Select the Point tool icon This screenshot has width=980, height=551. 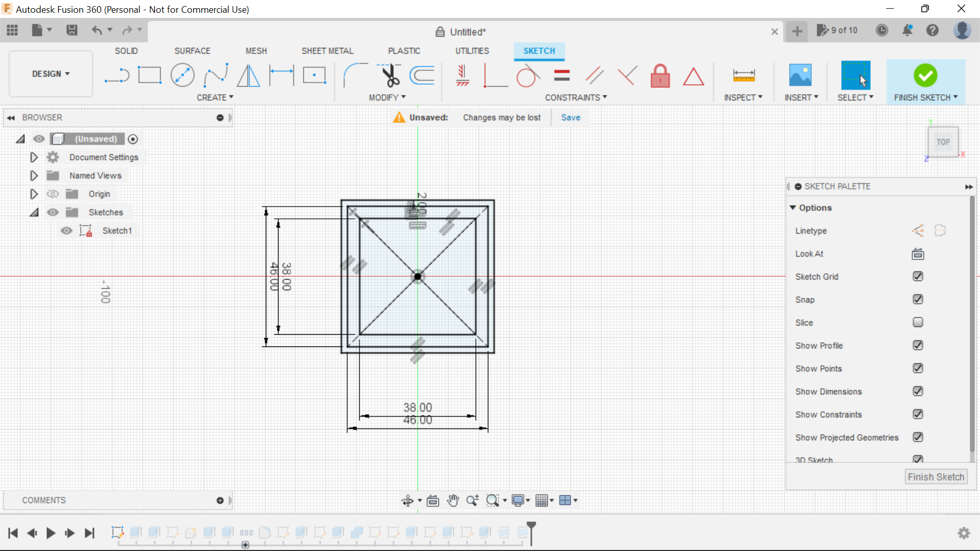pos(314,76)
